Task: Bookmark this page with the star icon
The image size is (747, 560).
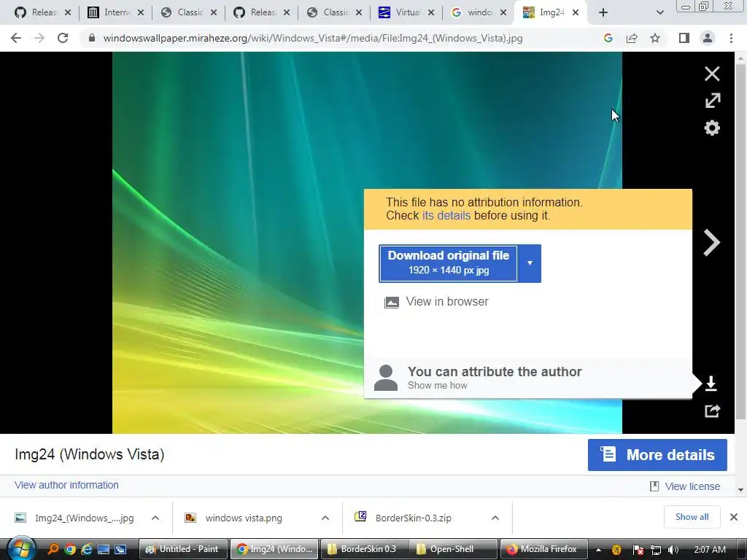Action: [655, 38]
